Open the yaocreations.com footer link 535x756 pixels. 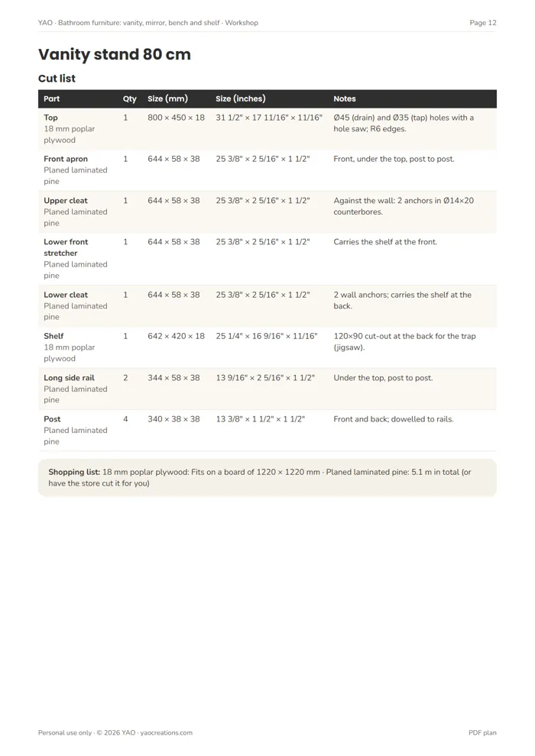[x=167, y=732]
